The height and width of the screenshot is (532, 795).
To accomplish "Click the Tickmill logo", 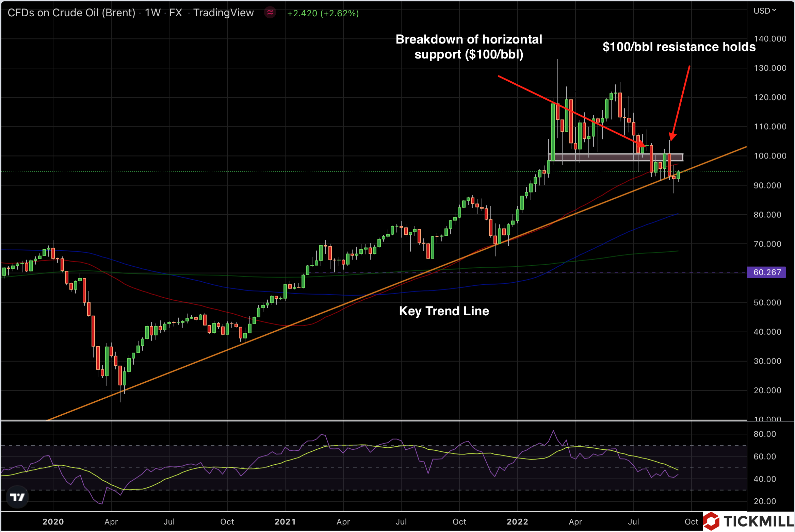I will 748,521.
